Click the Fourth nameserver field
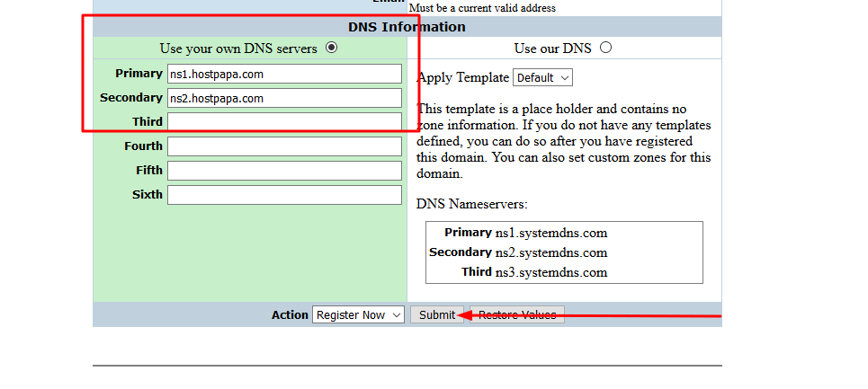 coord(284,146)
